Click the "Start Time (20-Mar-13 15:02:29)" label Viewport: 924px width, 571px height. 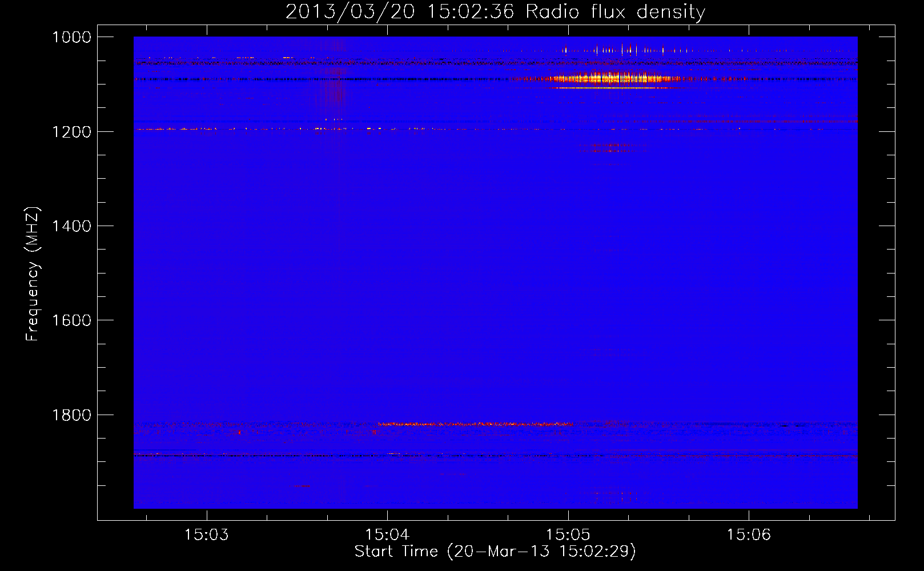[x=495, y=552]
